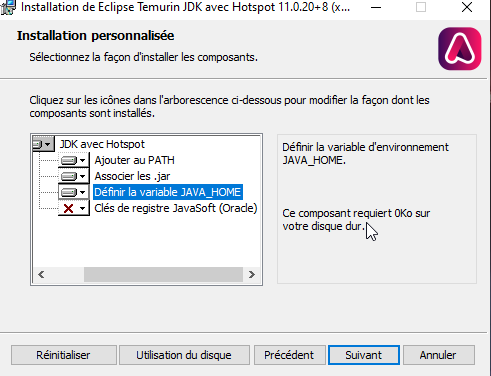
Task: Open Utilisation du disque
Action: (x=184, y=355)
